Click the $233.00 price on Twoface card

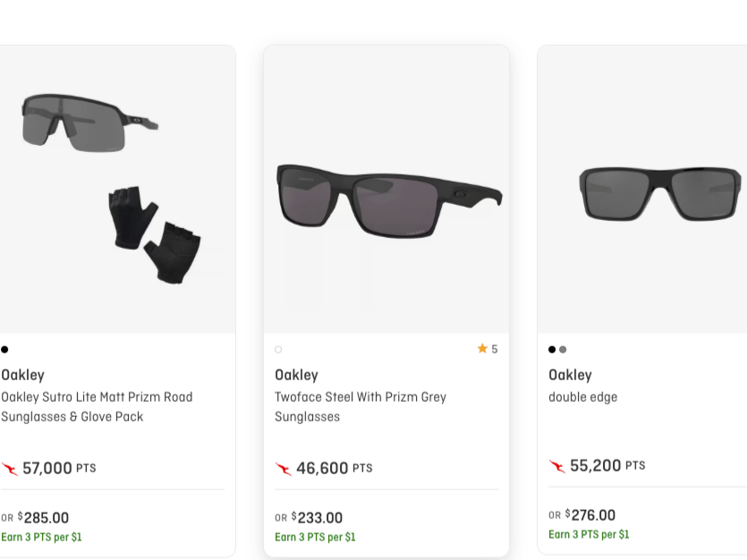[317, 518]
